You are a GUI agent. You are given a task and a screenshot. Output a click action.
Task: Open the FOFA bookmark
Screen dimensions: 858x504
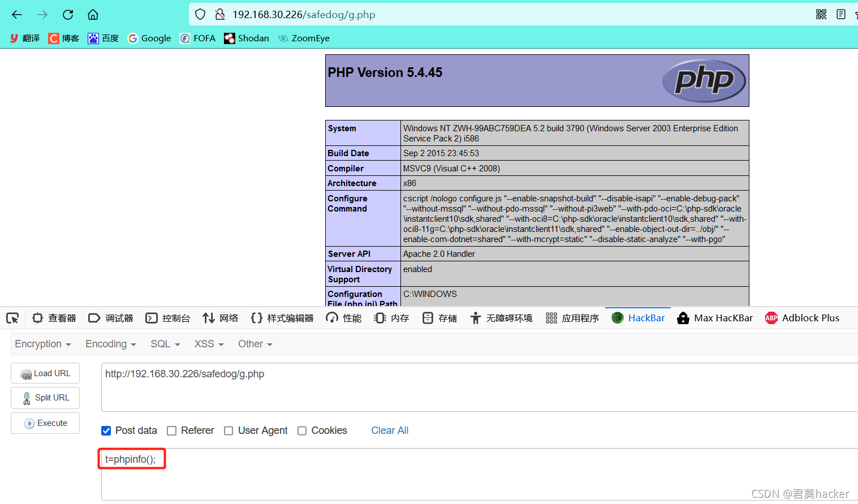point(197,38)
